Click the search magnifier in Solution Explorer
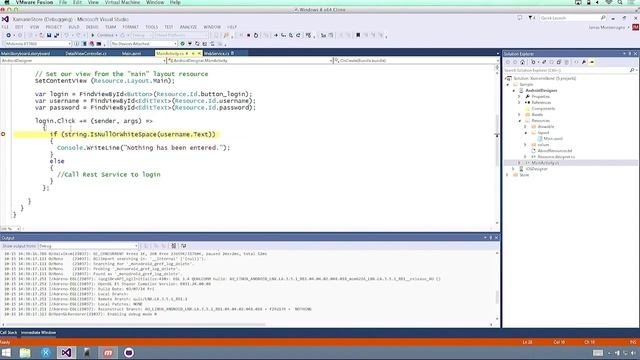Viewport: 640px width, 360px height. (632, 70)
